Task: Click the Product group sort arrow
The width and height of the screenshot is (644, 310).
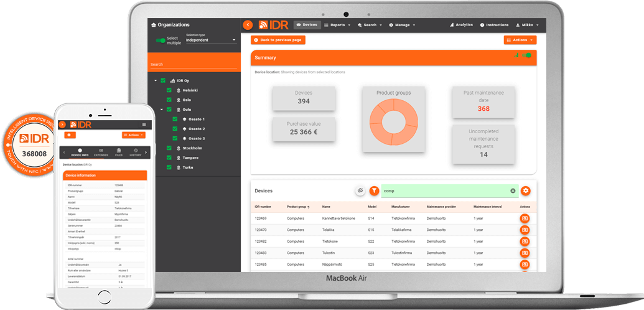Action: coord(309,207)
